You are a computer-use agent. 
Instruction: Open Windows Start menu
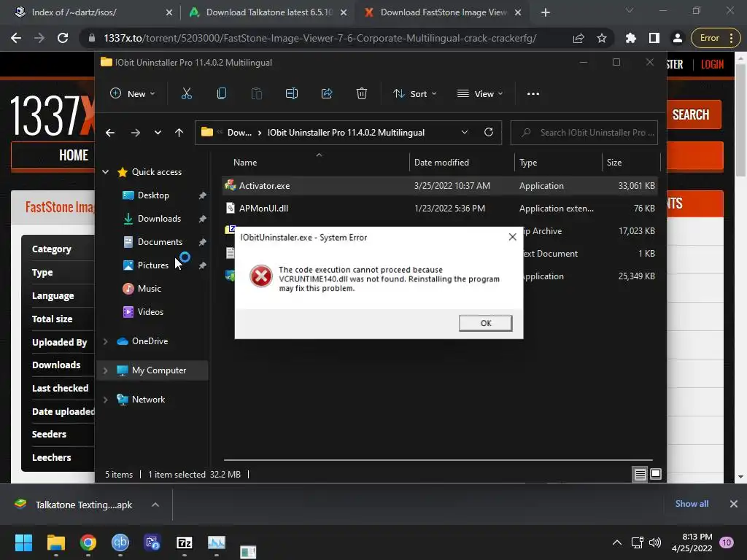point(23,542)
